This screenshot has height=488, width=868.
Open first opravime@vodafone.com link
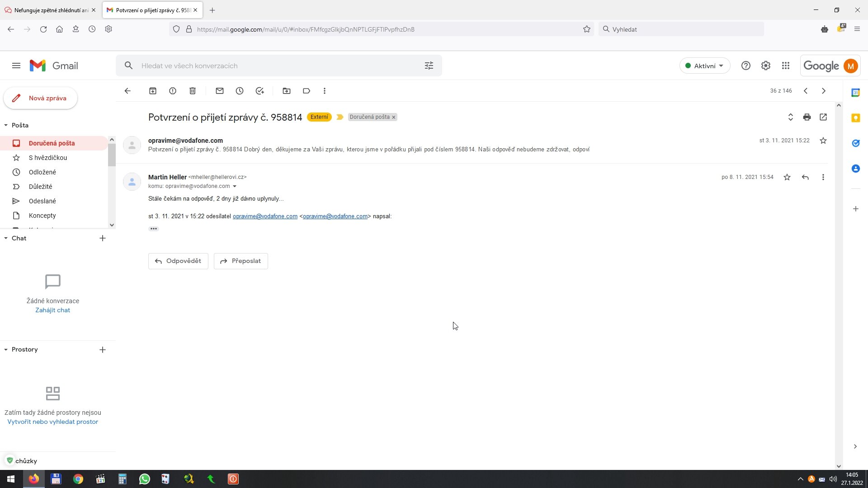click(x=265, y=216)
